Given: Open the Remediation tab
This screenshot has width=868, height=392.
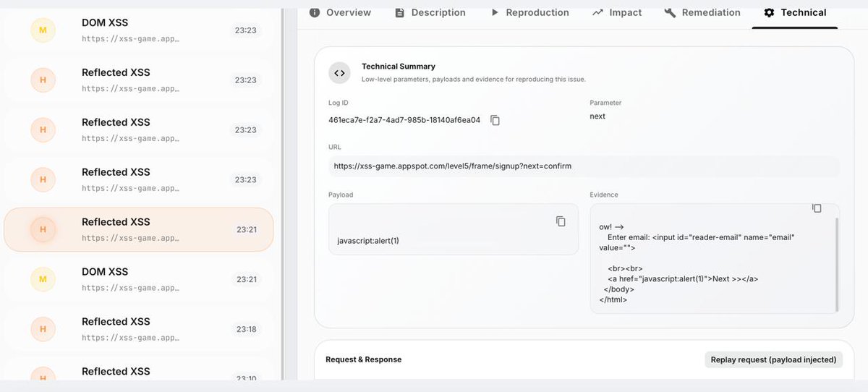Looking at the screenshot, I should click(702, 12).
